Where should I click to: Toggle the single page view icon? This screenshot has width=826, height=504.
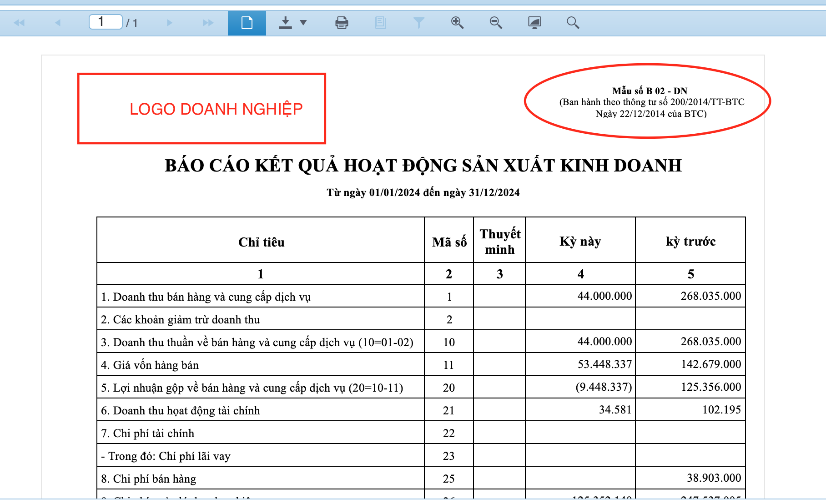pyautogui.click(x=247, y=23)
